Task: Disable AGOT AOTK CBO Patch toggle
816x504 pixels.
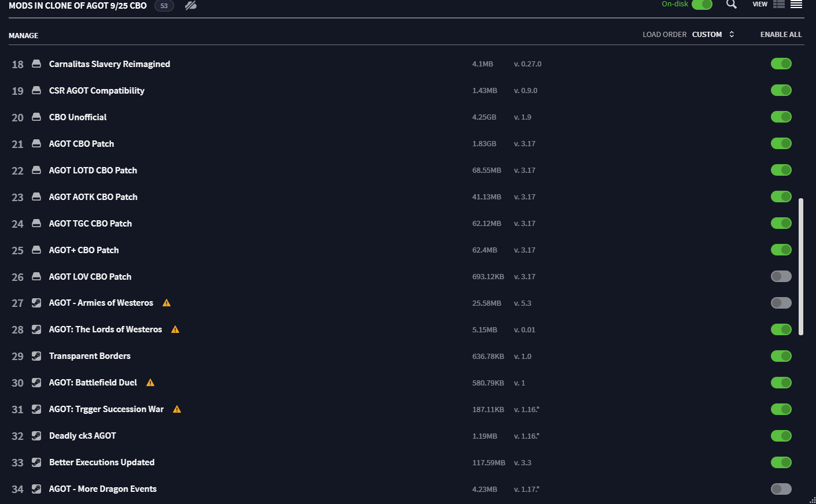Action: click(x=781, y=197)
